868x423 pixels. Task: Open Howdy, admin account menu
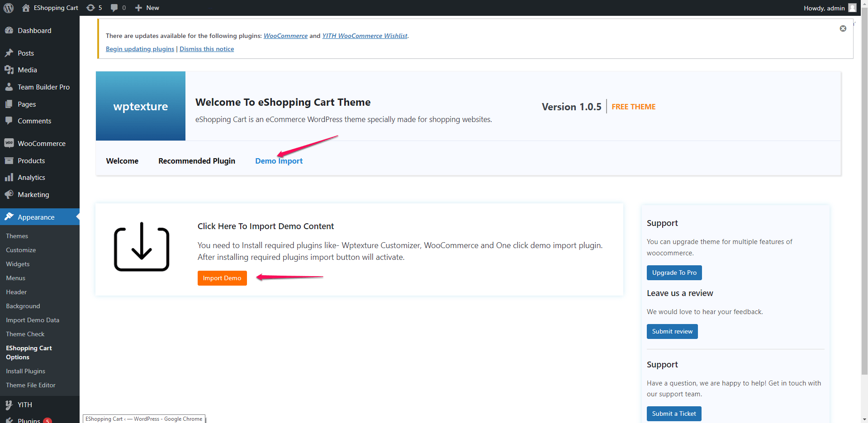(x=830, y=8)
